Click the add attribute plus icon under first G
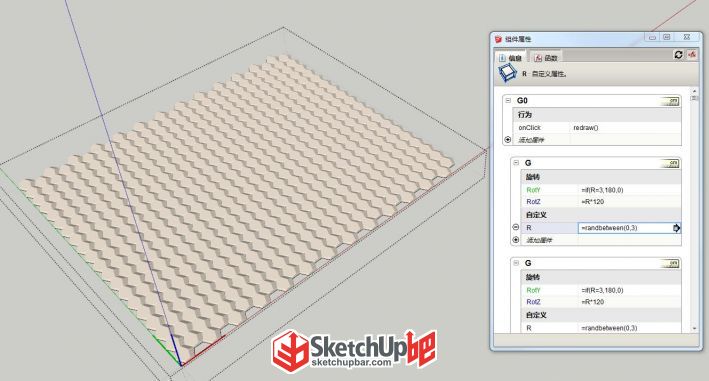 click(x=515, y=240)
